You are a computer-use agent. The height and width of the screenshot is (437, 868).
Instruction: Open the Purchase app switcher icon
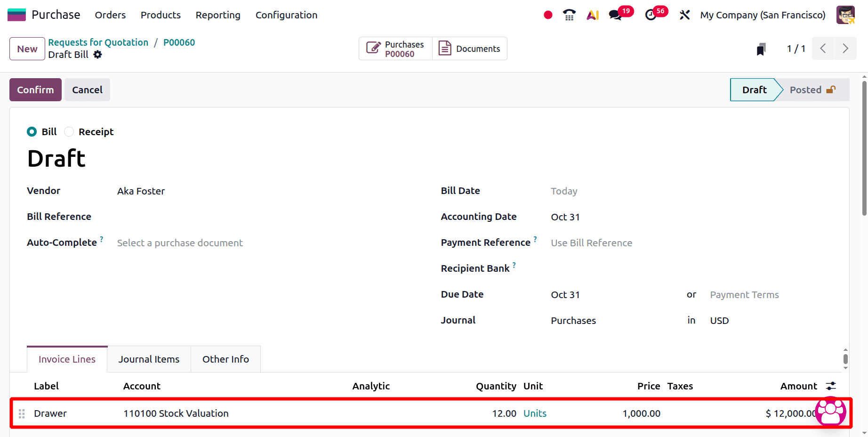[x=16, y=15]
